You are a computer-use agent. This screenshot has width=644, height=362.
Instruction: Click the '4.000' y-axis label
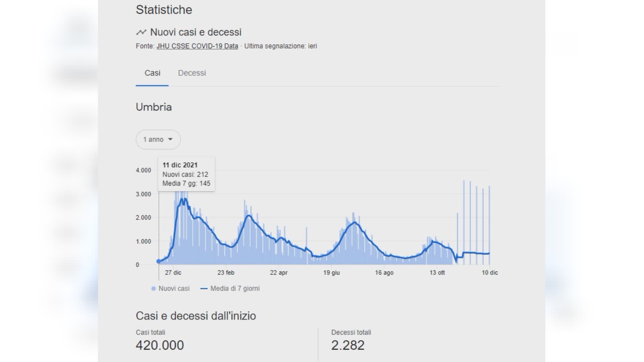click(143, 170)
